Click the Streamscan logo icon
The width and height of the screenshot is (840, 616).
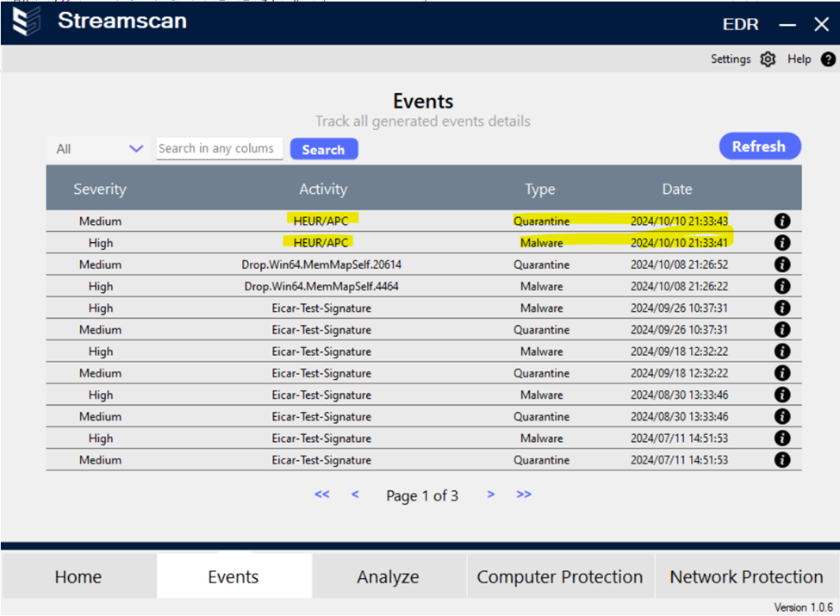pyautogui.click(x=26, y=22)
